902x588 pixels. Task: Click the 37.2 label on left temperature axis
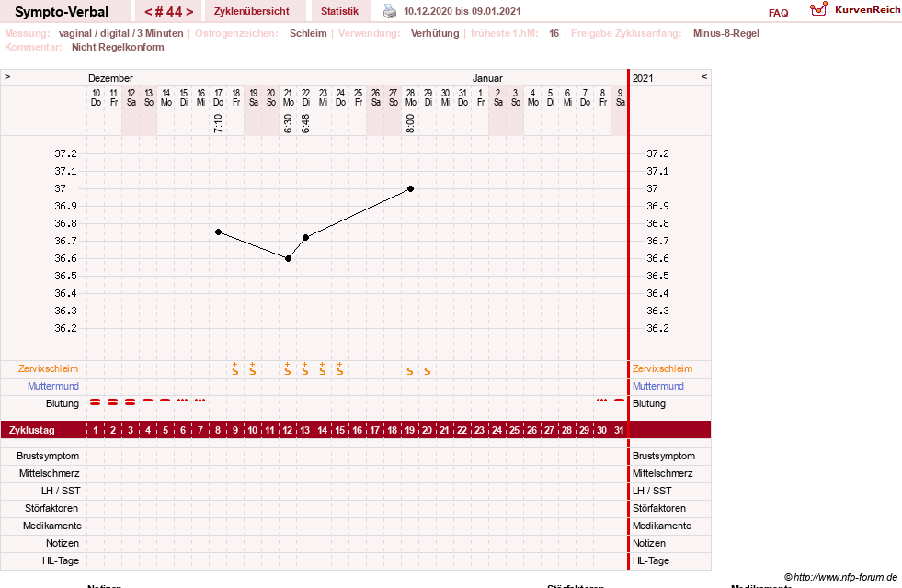coord(65,153)
